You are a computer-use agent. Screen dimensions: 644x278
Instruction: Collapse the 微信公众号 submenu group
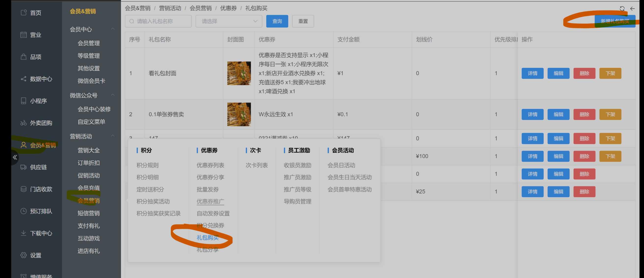[113, 95]
